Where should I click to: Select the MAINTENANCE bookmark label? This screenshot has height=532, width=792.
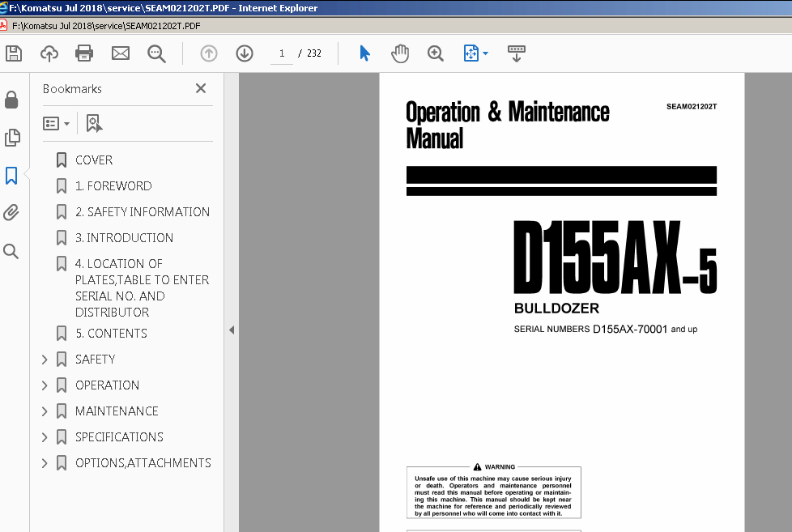tap(117, 411)
